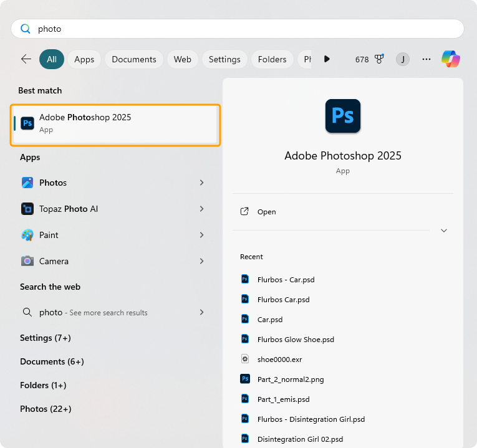The image size is (477, 448).
Task: Select the Photos app result
Action: [113, 183]
